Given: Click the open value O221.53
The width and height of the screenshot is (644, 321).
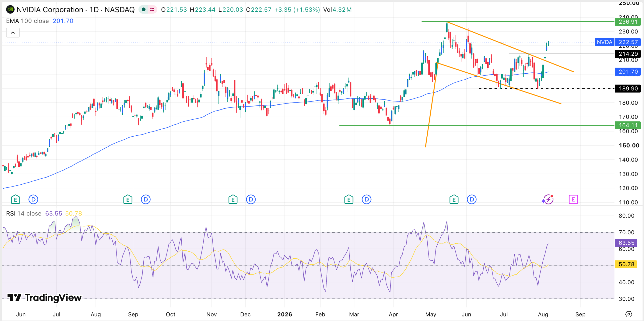Looking at the screenshot, I should click(174, 10).
